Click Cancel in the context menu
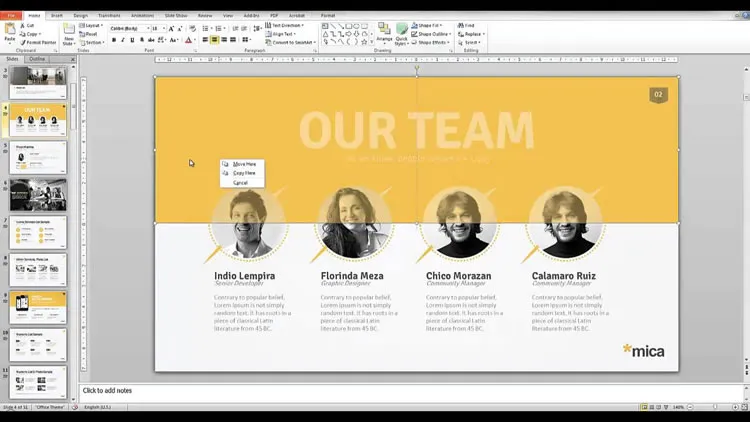This screenshot has width=750, height=422. pos(242,183)
